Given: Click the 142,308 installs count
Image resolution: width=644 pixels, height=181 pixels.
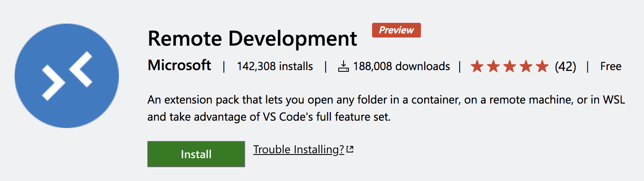Looking at the screenshot, I should tap(275, 66).
